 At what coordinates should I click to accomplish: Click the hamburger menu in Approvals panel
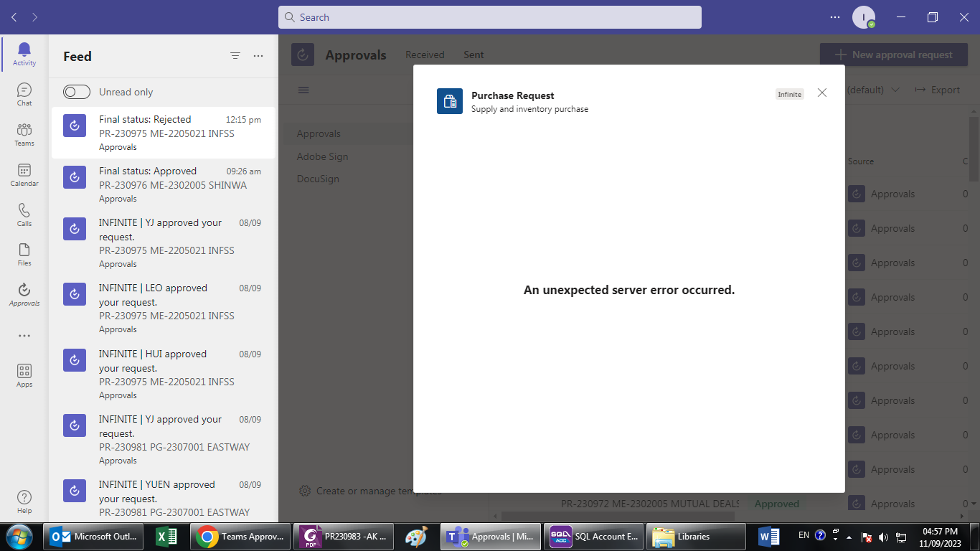pyautogui.click(x=303, y=90)
